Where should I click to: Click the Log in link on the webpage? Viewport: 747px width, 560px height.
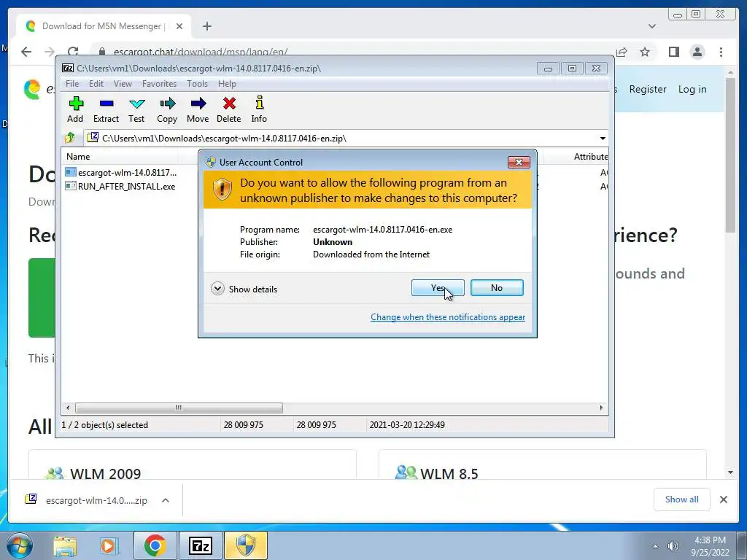(x=692, y=90)
